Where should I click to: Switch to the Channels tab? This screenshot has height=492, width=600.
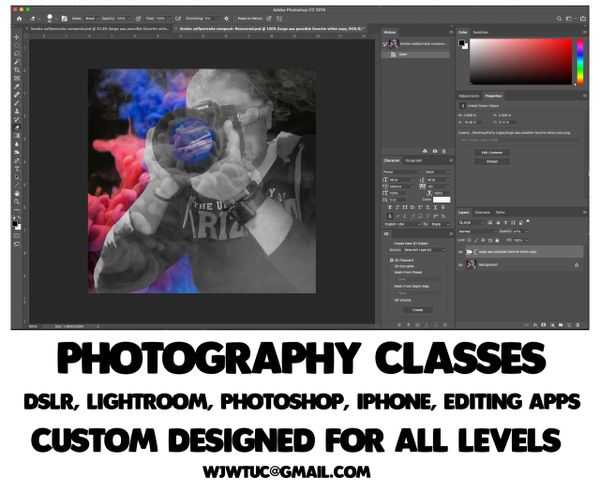[x=482, y=212]
